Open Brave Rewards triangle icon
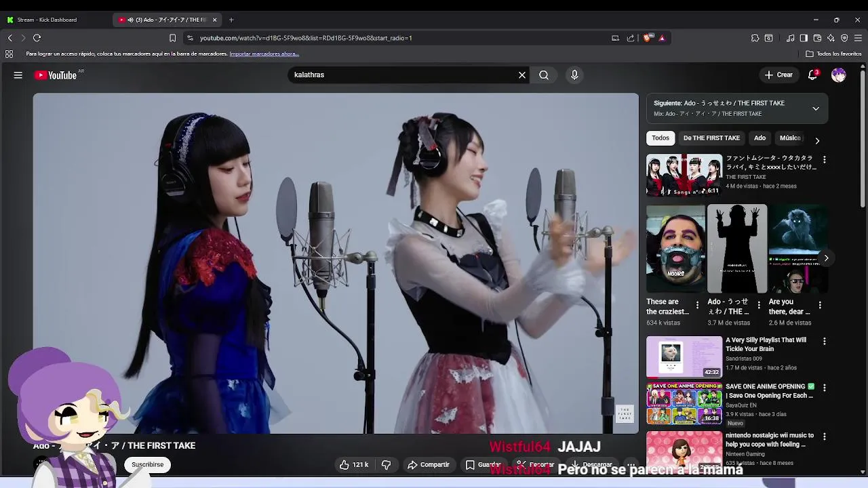The width and height of the screenshot is (868, 488). coord(662,38)
